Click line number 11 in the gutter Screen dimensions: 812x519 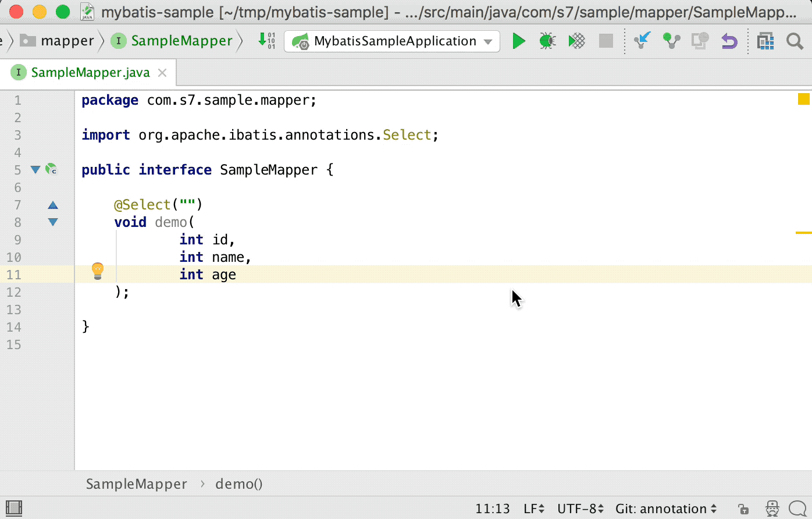(13, 275)
